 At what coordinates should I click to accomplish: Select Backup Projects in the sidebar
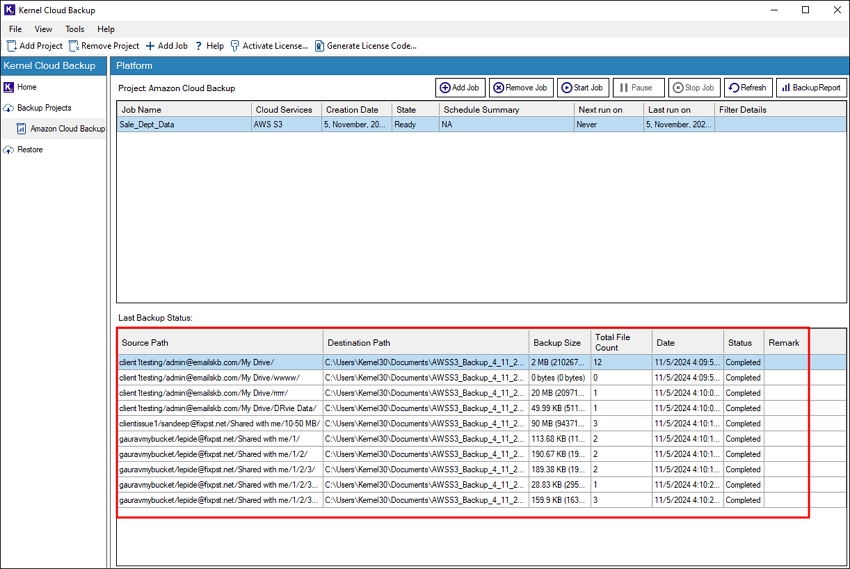(44, 108)
